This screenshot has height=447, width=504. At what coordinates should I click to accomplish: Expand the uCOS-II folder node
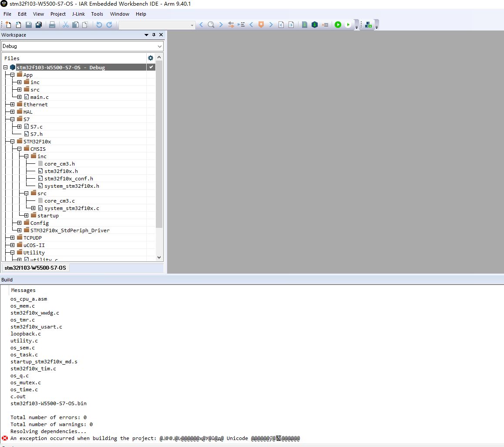coord(12,245)
